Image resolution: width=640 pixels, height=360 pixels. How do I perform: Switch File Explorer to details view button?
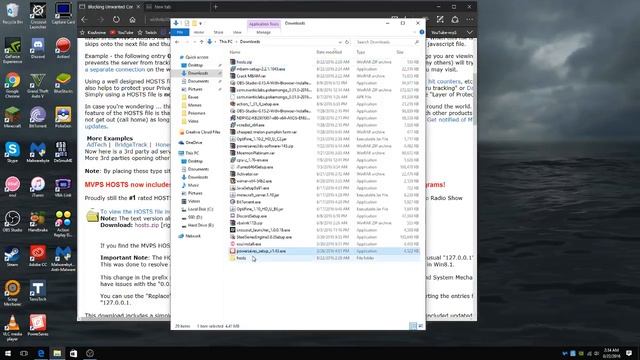pyautogui.click(x=413, y=326)
